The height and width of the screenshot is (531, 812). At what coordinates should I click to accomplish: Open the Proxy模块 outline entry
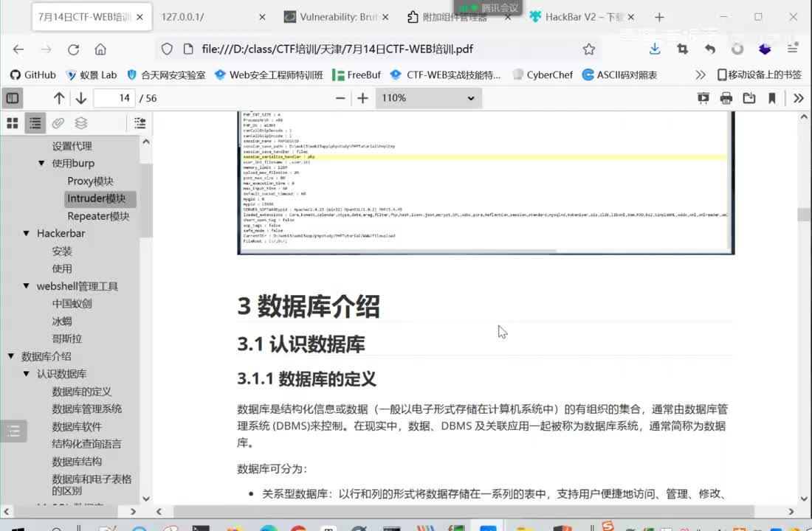(90, 181)
